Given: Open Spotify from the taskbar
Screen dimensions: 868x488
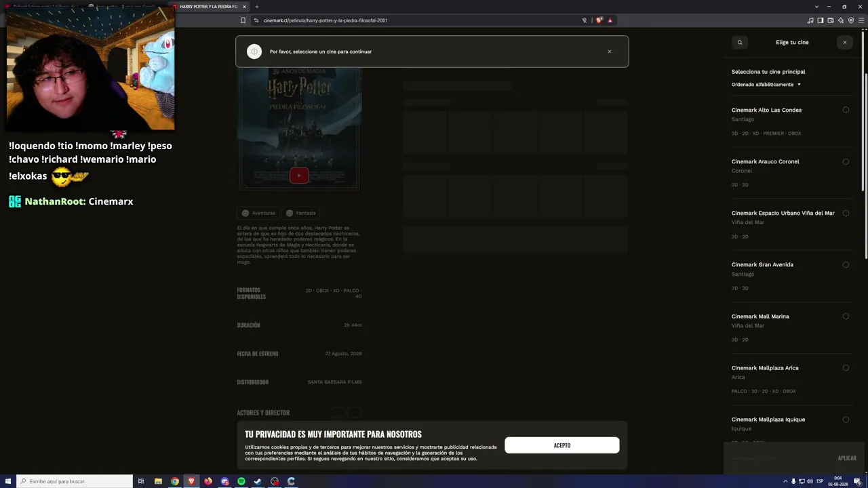Looking at the screenshot, I should 241,481.
